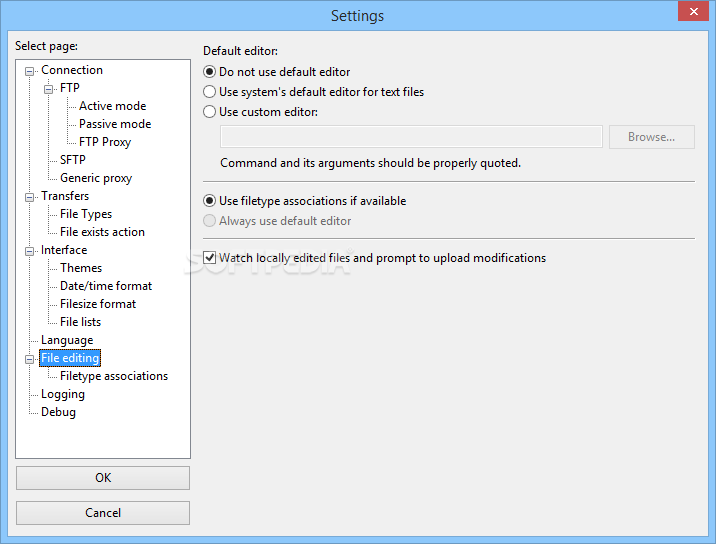Image resolution: width=716 pixels, height=544 pixels.
Task: Click the Cancel button
Action: point(103,513)
